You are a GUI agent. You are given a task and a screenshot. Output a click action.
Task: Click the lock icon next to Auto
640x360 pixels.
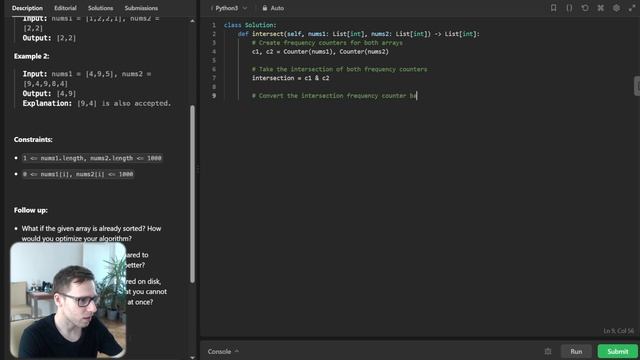(x=264, y=8)
